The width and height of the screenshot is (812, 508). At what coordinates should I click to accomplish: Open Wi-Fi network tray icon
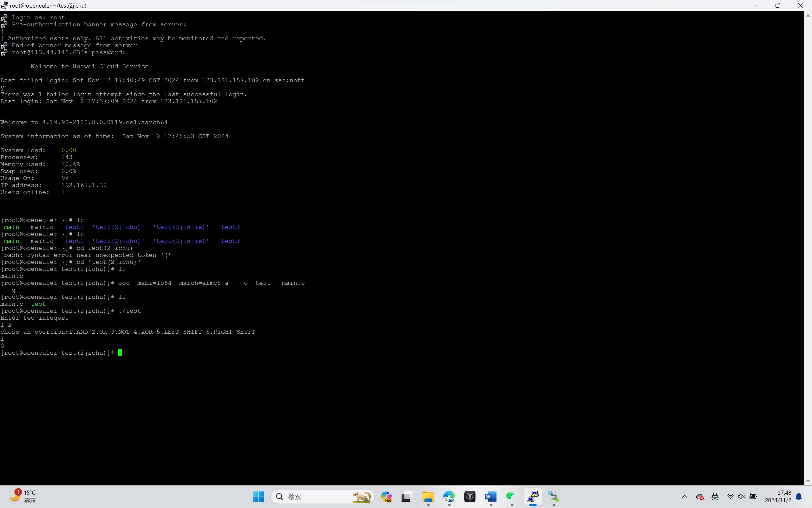tap(730, 497)
